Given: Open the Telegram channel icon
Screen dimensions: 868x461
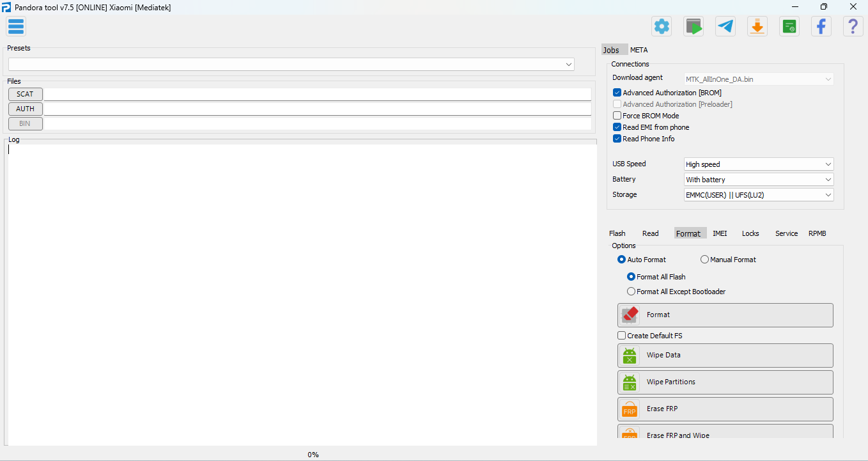Looking at the screenshot, I should tap(725, 26).
